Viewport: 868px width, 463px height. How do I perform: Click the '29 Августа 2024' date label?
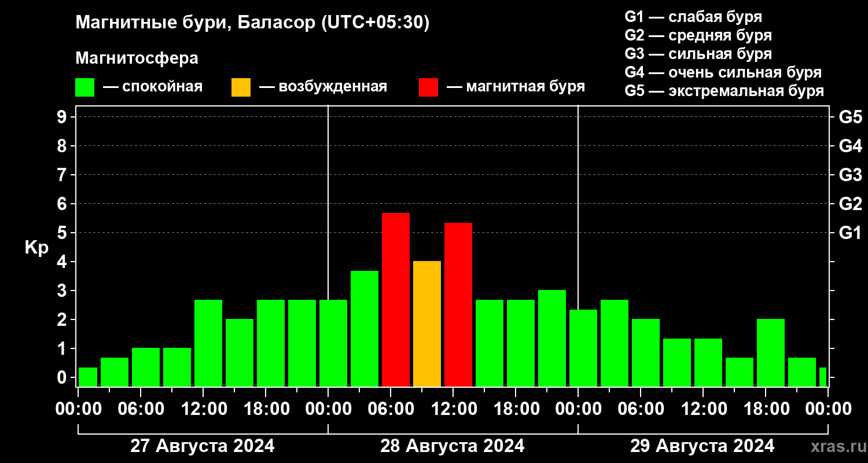[x=703, y=446]
